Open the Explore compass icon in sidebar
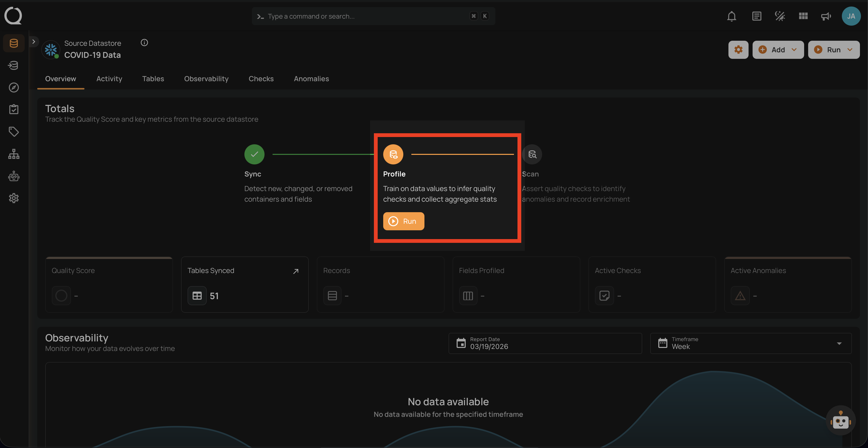The height and width of the screenshot is (448, 868). [14, 87]
